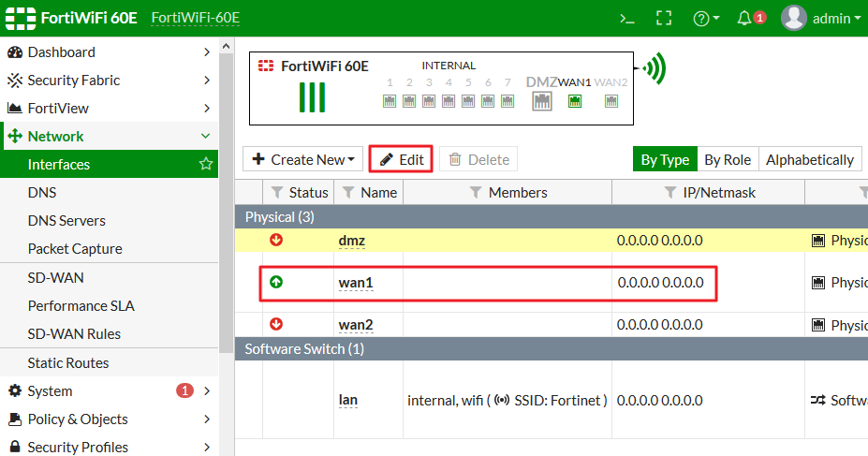Screen dimensions: 868x456
Task: Filter the IP/Netmask column
Action: [x=669, y=192]
